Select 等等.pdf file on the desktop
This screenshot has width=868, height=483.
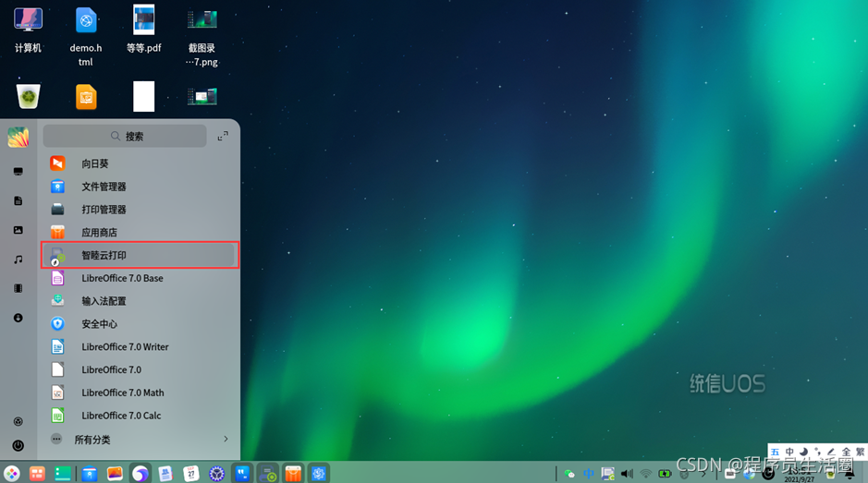(x=144, y=30)
